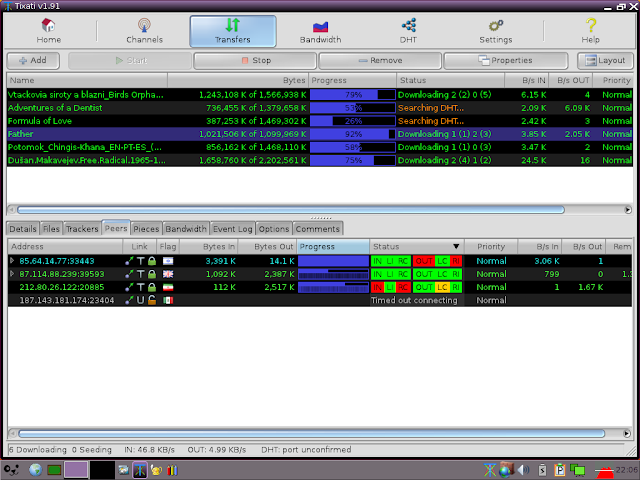The width and height of the screenshot is (640, 480).
Task: Click the Timed out connecting status
Action: tap(414, 300)
